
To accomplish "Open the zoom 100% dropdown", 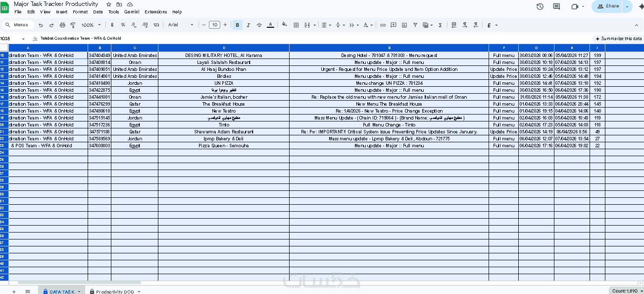I will coord(91,25).
